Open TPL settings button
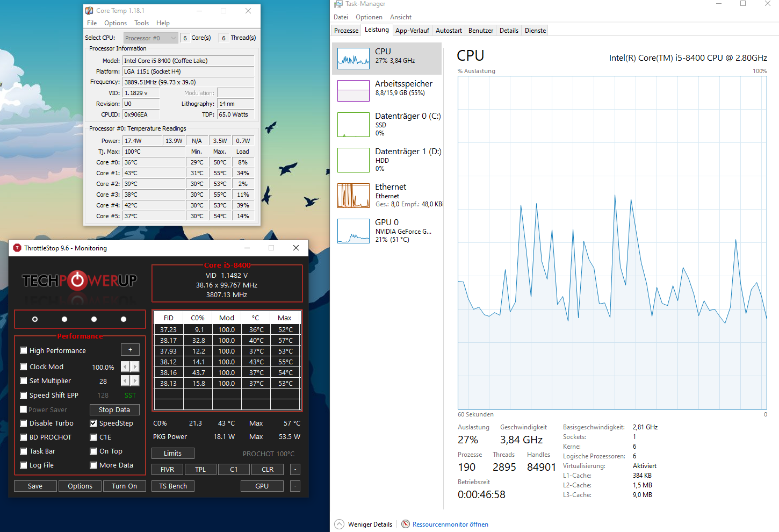779x532 pixels. pos(200,469)
